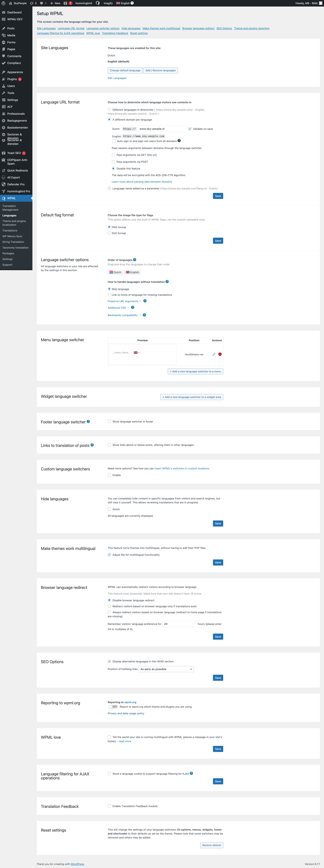
Task: Select Redirect visitors only if translations exist
Action: point(109,606)
